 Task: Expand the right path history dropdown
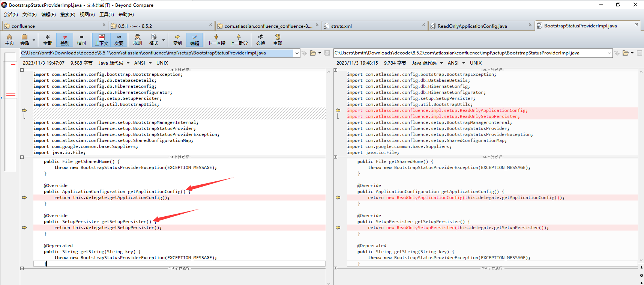[x=609, y=53]
